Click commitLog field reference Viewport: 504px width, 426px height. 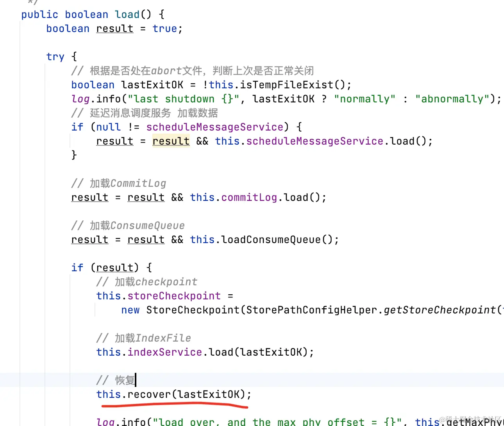pos(249,197)
